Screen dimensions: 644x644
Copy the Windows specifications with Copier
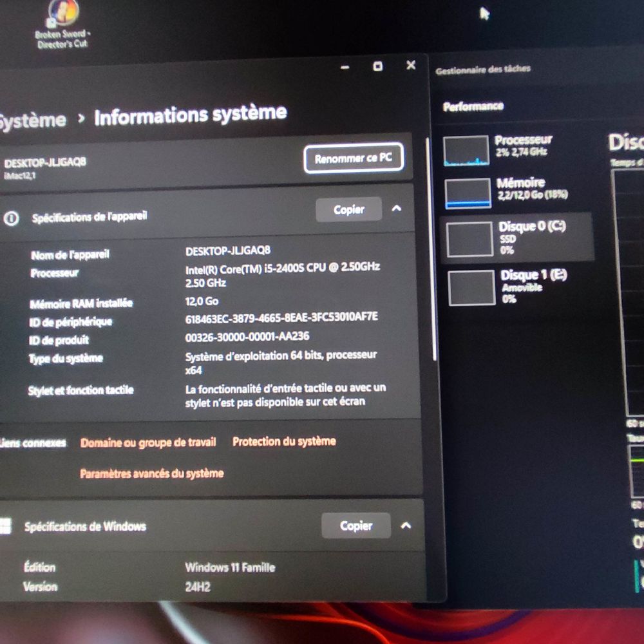pos(356,526)
